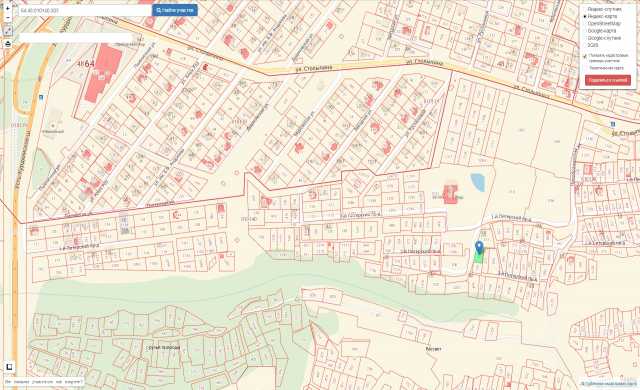Focus the cadastral number search field
Viewport: 640px width, 390px height.
(85, 10)
